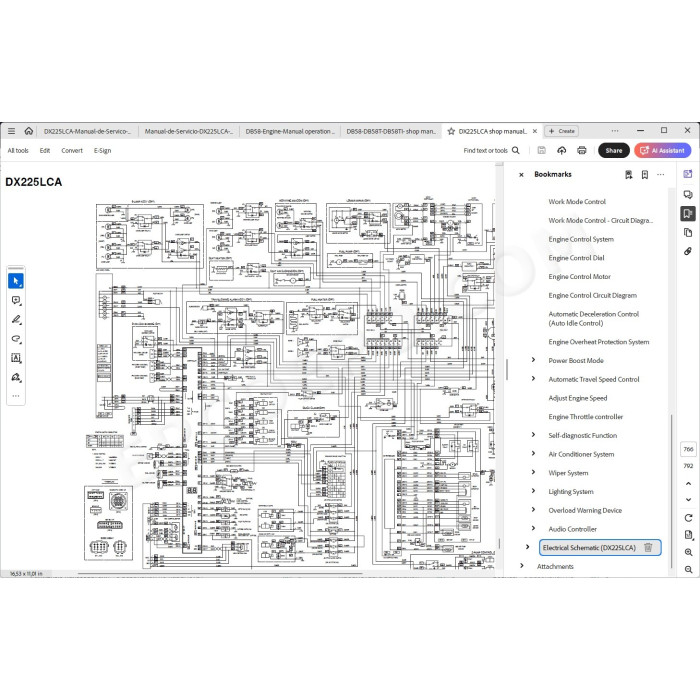Screen dimensions: 700x700
Task: Open the Convert menu
Action: coord(72,151)
